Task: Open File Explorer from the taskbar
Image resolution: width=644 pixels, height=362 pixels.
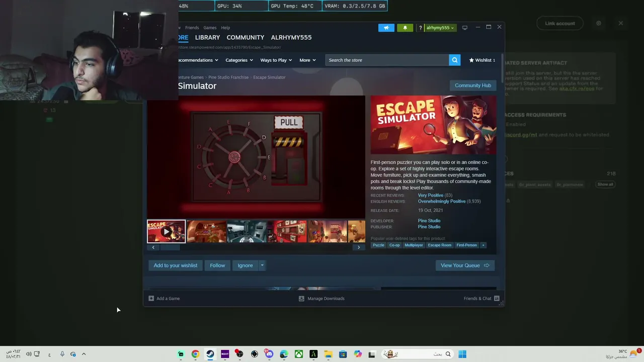Action: point(328,354)
